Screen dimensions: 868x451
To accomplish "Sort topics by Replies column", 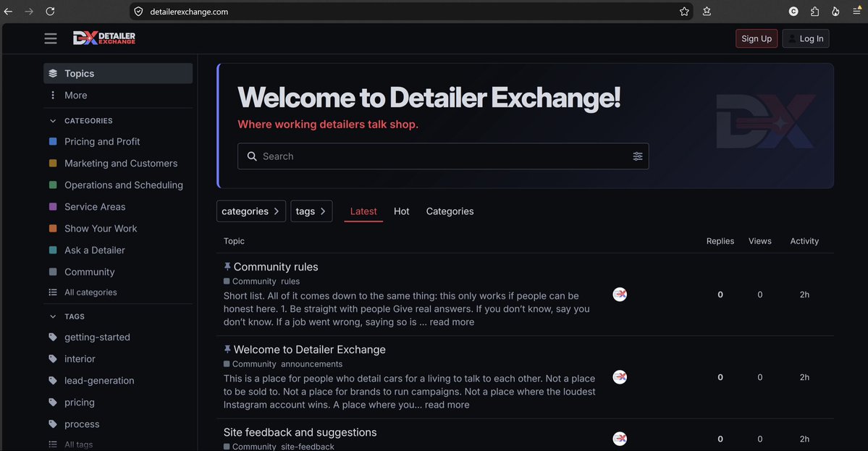I will pos(720,241).
